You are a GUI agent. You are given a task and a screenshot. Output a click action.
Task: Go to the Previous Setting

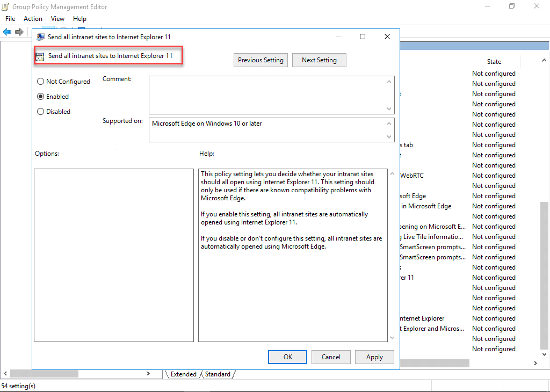(260, 60)
